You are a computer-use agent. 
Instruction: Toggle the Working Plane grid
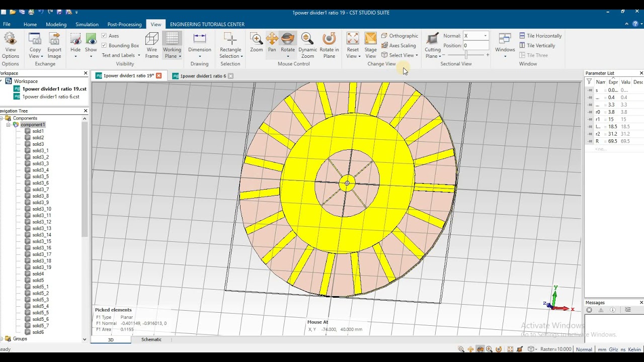point(172,45)
